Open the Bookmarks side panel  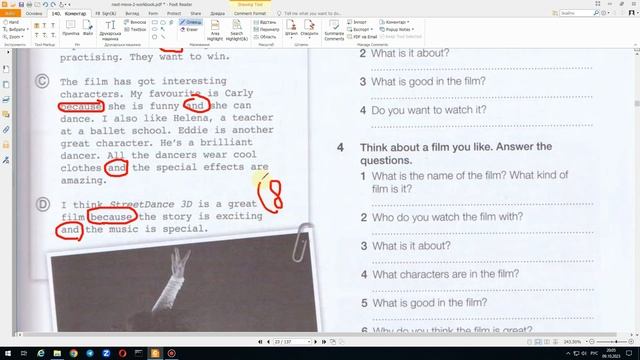click(6, 69)
